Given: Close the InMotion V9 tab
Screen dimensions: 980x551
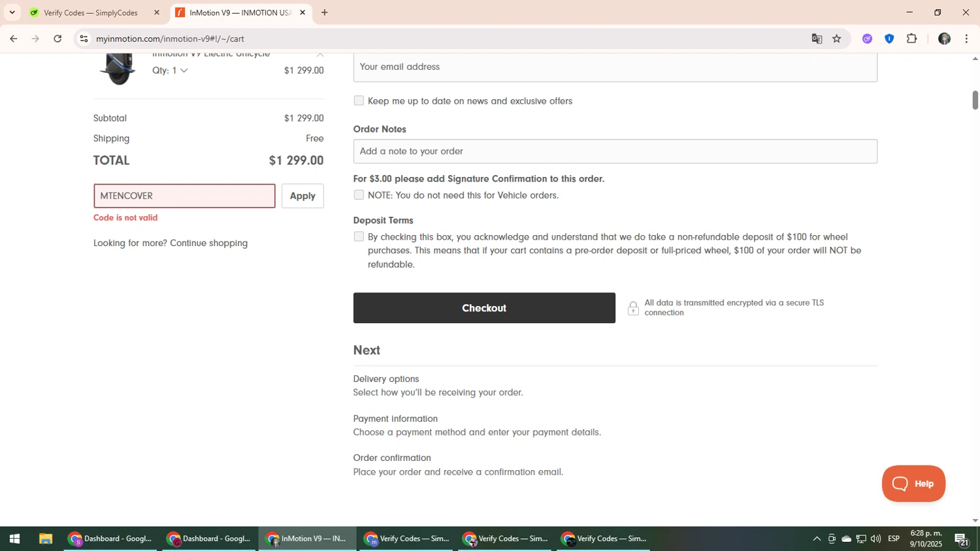Looking at the screenshot, I should pyautogui.click(x=302, y=12).
